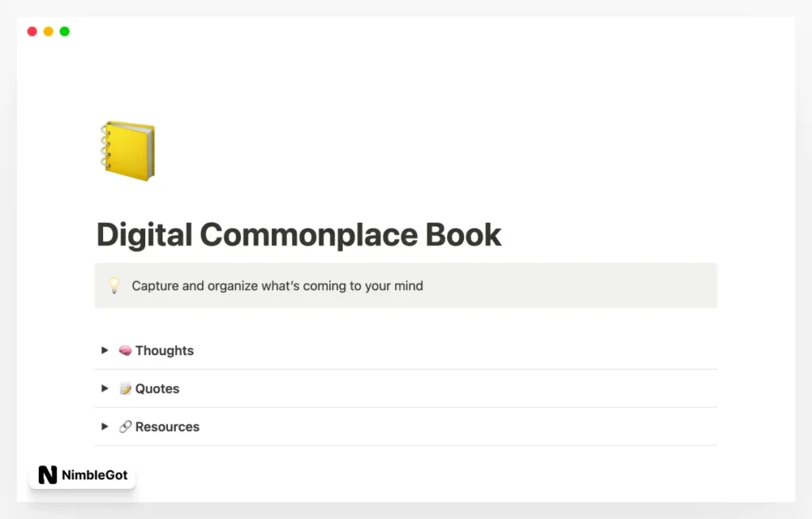Select the Thoughts toggle heading text

pos(164,349)
